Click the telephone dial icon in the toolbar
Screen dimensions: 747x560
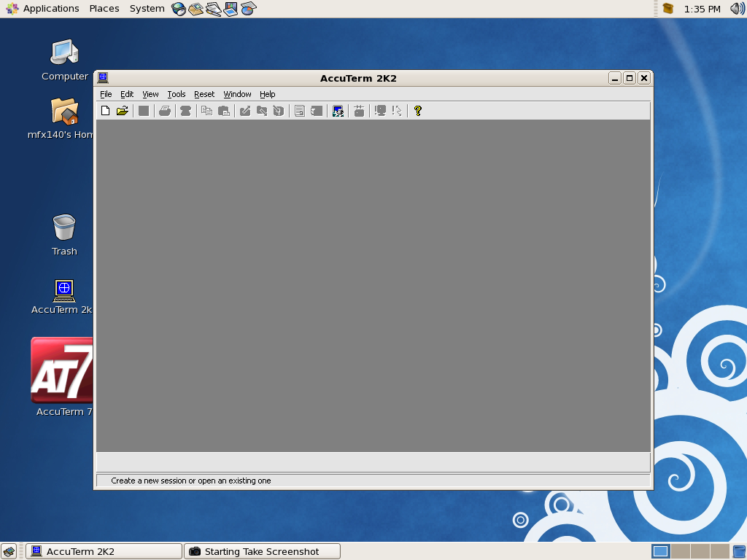(186, 111)
